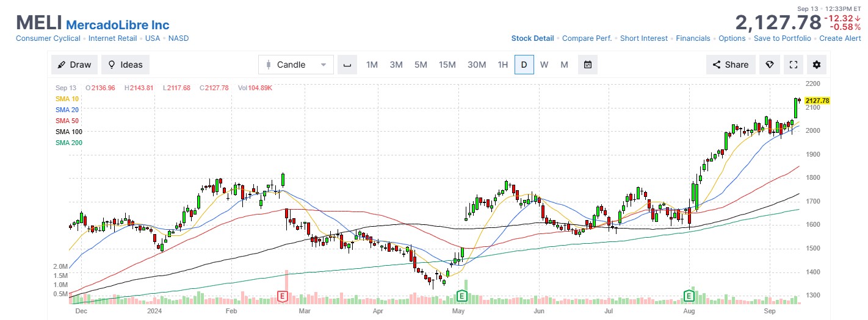This screenshot has width=868, height=320.
Task: Open the Stock Detail link
Action: [x=532, y=38]
